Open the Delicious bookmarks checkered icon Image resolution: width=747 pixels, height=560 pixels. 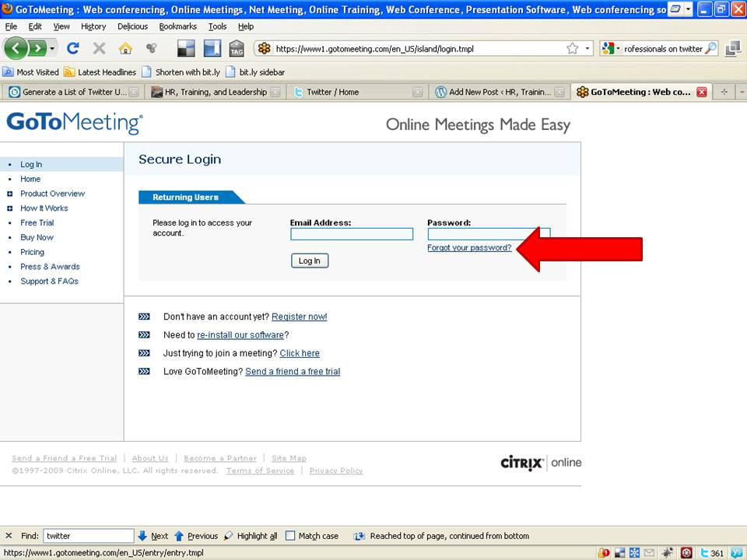186,48
